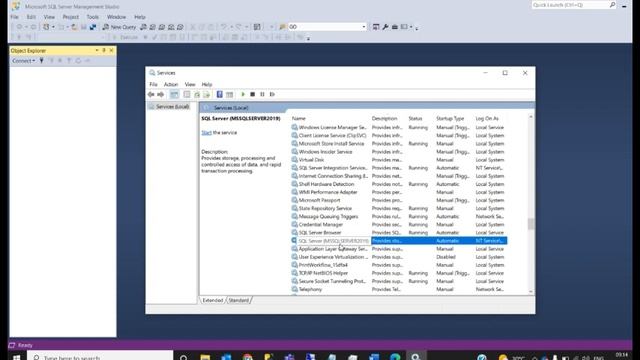This screenshot has height=360, width=640.
Task: Select SQL Server Browser service row
Action: click(399, 233)
